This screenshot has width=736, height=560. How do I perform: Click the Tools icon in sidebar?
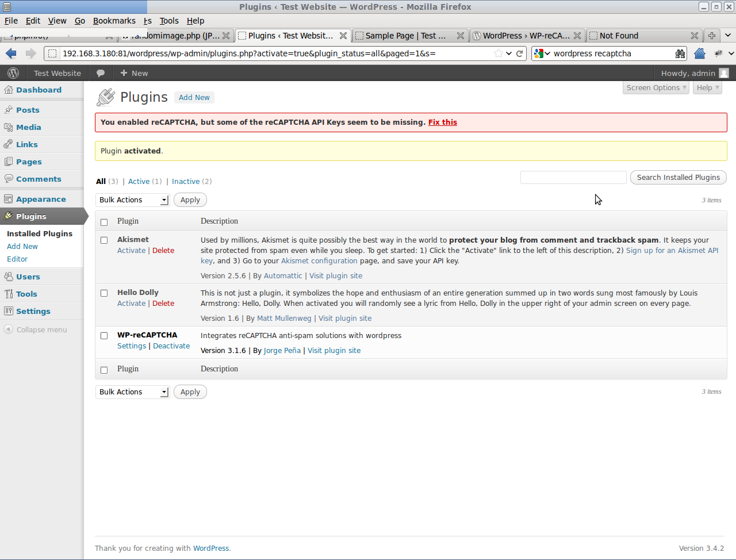9,294
